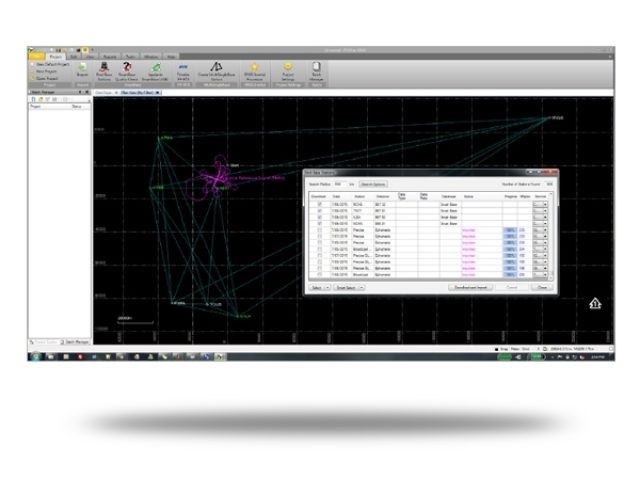The width and height of the screenshot is (640, 480).
Task: Click the Download and Import button
Action: [471, 288]
